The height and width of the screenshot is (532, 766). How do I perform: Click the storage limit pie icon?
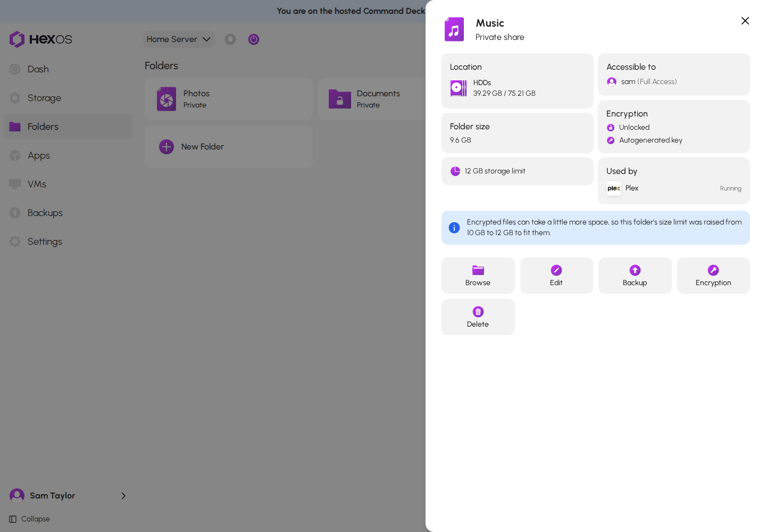pos(455,171)
